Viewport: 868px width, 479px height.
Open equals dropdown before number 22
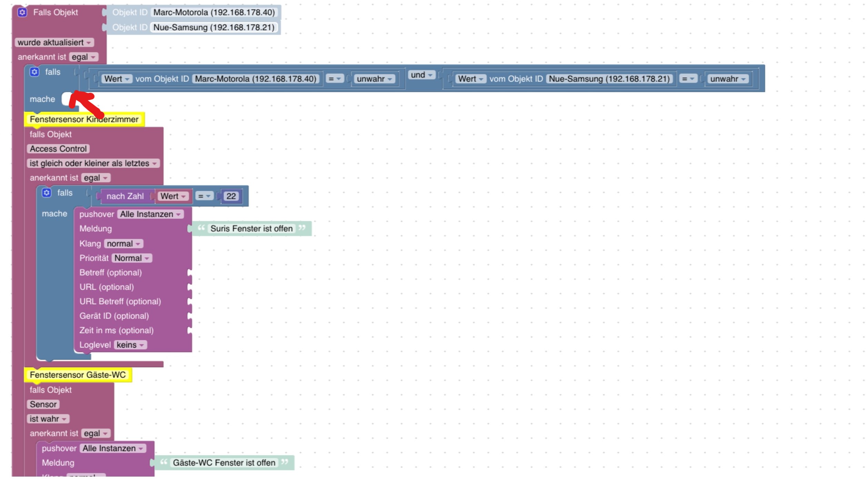pyautogui.click(x=204, y=196)
